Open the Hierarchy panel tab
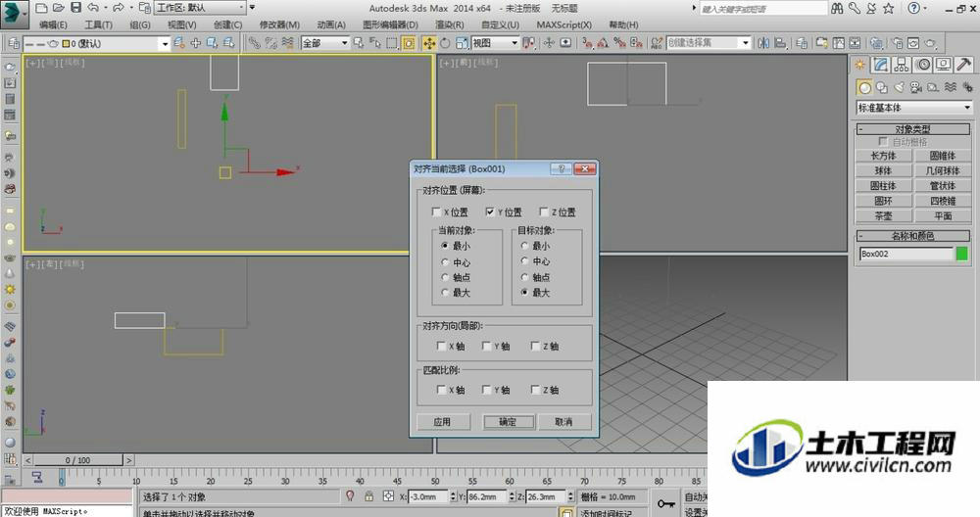This screenshot has height=517, width=980. [x=902, y=65]
